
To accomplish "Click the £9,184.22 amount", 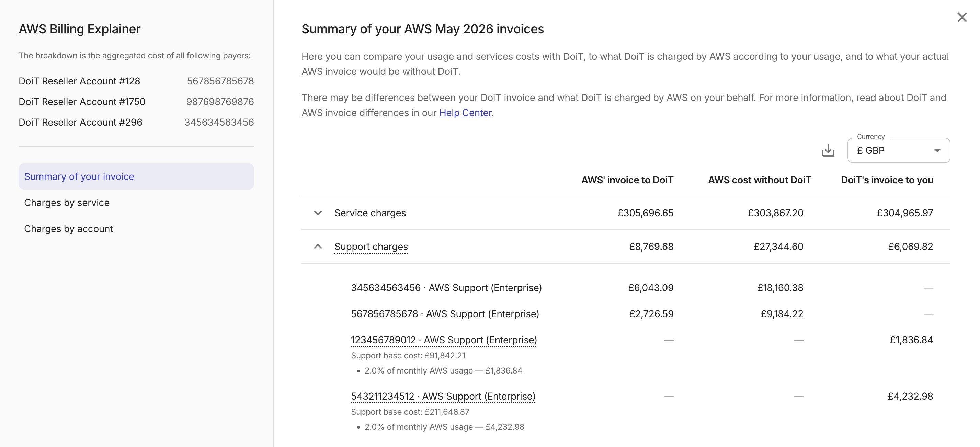I will (782, 314).
